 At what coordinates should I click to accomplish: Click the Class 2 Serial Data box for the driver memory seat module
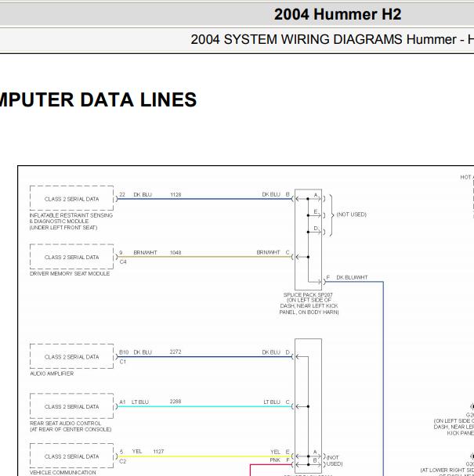[72, 257]
